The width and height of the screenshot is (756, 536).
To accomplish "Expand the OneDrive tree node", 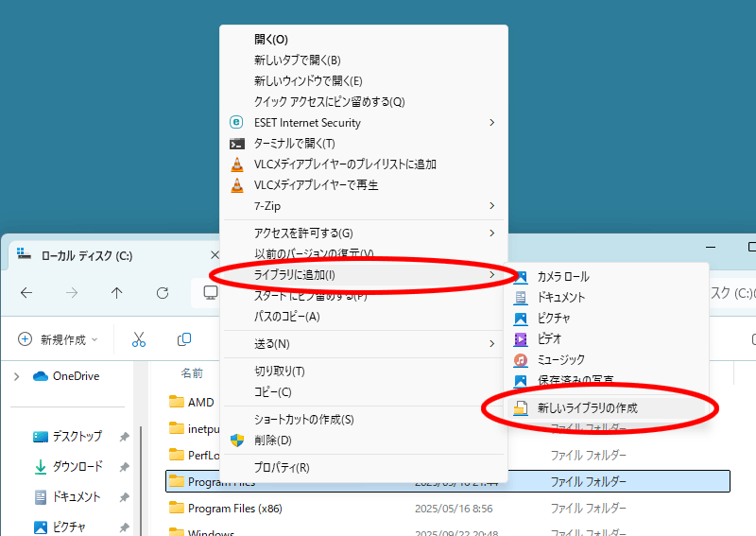I will 16,376.
